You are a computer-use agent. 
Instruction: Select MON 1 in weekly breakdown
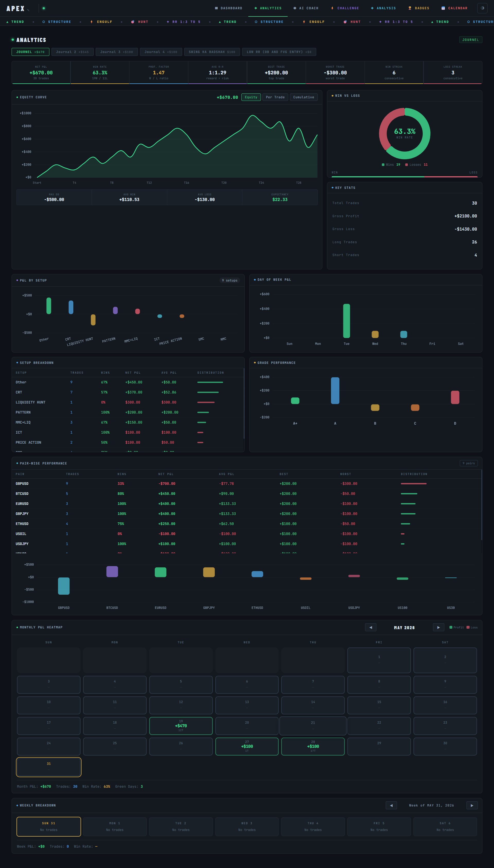(115, 827)
